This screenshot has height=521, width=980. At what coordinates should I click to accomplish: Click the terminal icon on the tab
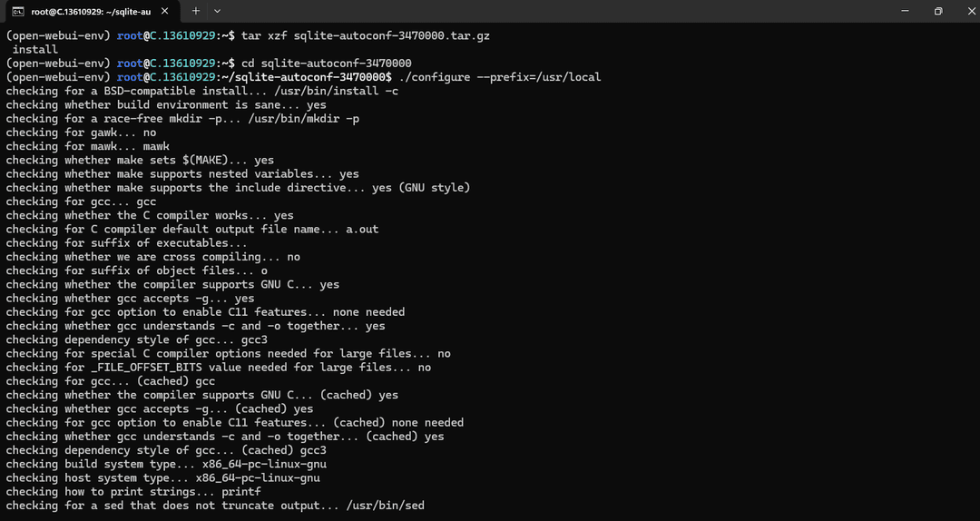coord(17,11)
